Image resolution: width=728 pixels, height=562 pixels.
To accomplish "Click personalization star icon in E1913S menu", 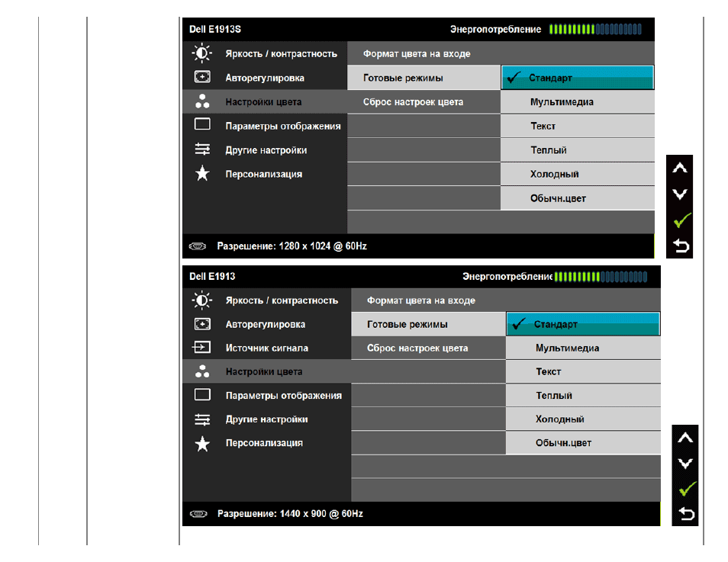I will [x=202, y=174].
